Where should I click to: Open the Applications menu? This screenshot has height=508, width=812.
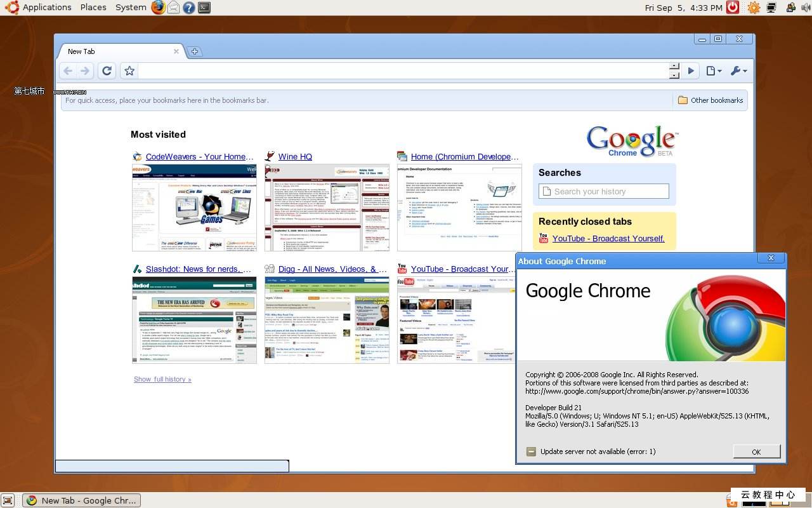click(x=47, y=8)
